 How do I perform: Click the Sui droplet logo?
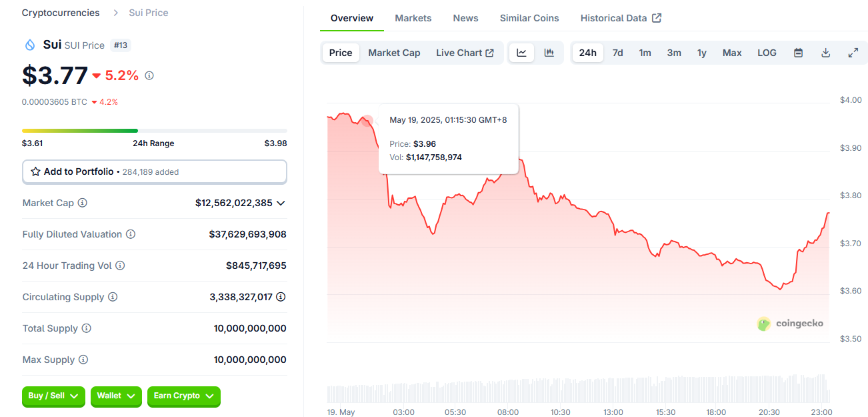coord(29,45)
